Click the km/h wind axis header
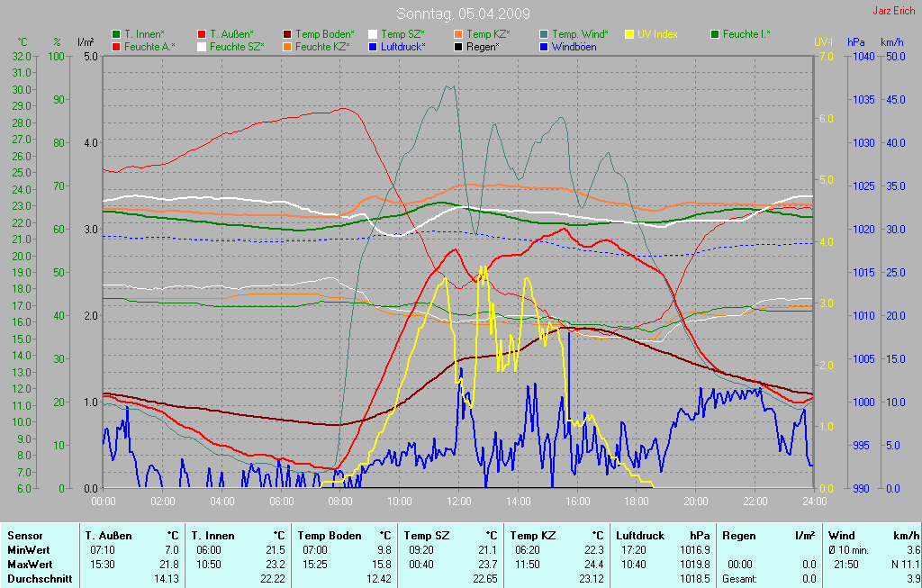The image size is (922, 588). point(892,42)
